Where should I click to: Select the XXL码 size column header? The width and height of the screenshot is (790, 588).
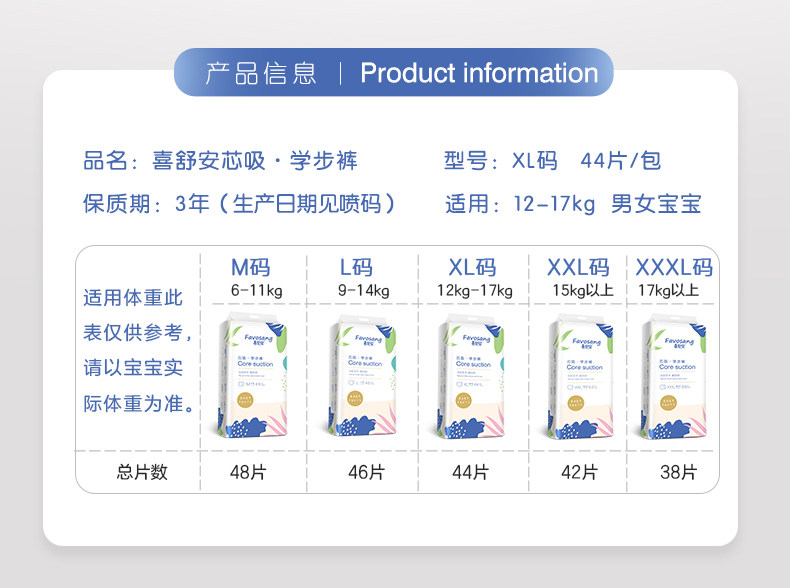coord(578,268)
